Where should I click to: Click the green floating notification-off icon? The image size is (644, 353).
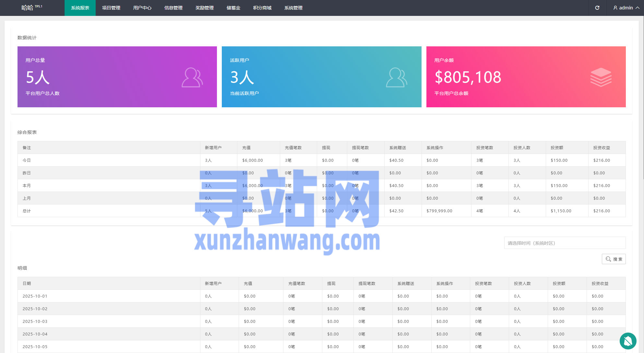point(628,341)
